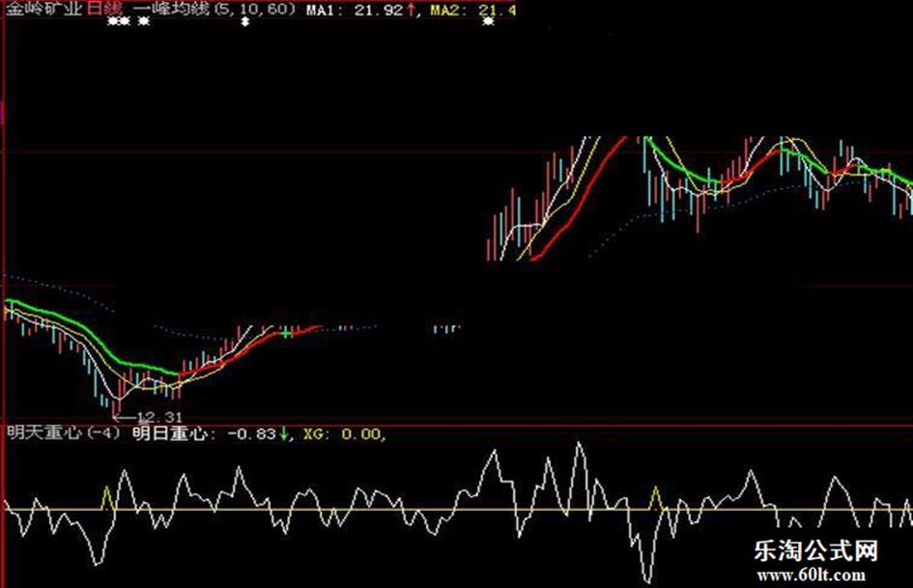Click the star marker below the MA2 label
Viewport: 913px width, 588px height.
pyautogui.click(x=489, y=21)
